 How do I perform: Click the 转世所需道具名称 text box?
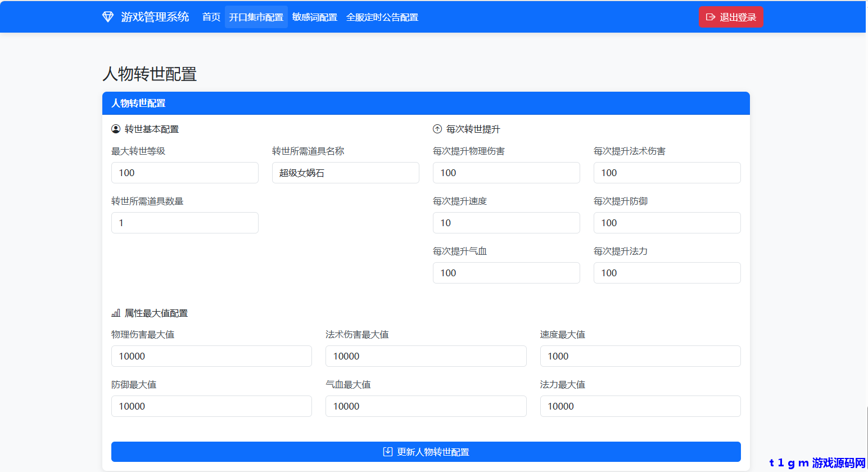click(345, 173)
